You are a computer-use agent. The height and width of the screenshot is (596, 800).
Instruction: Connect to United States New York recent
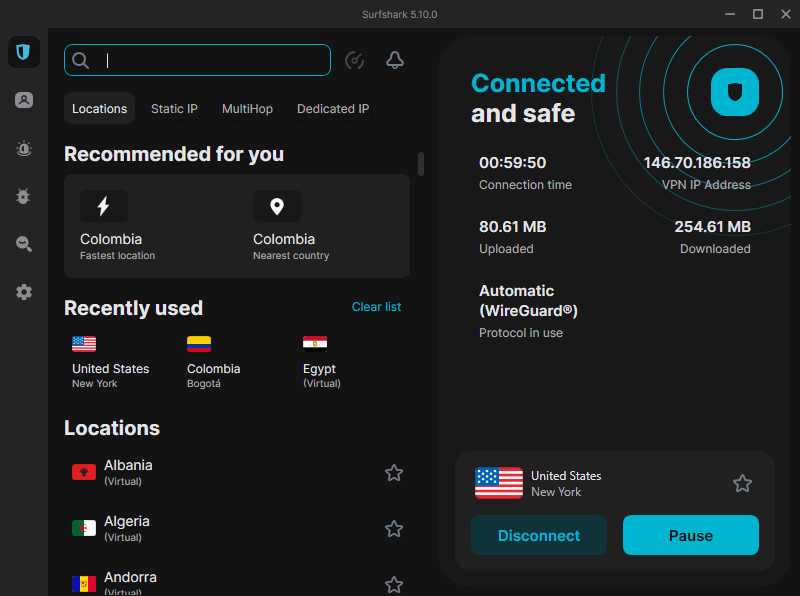point(111,362)
